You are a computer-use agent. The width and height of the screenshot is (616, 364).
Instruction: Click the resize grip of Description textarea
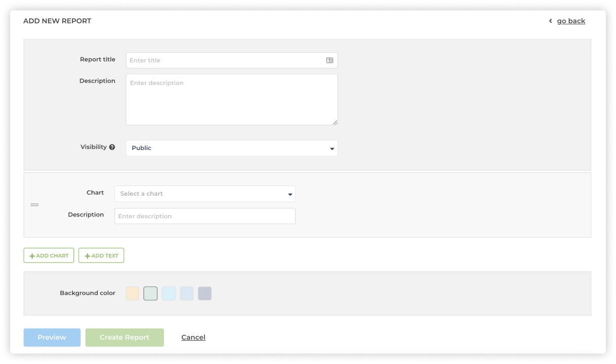(335, 122)
